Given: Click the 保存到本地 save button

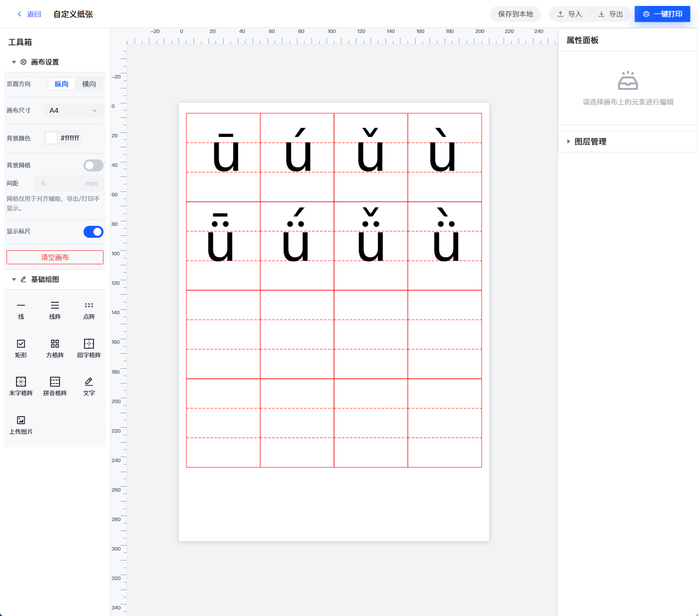Looking at the screenshot, I should 515,14.
